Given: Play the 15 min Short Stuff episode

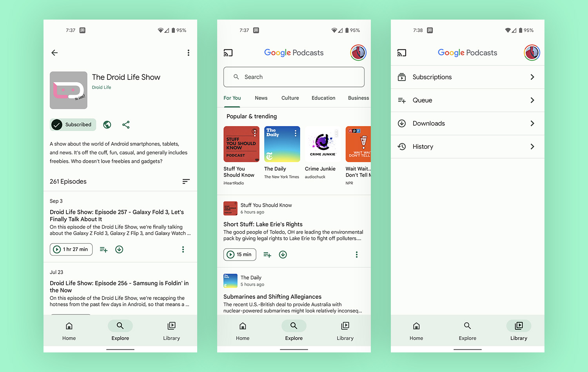Looking at the screenshot, I should [x=240, y=255].
